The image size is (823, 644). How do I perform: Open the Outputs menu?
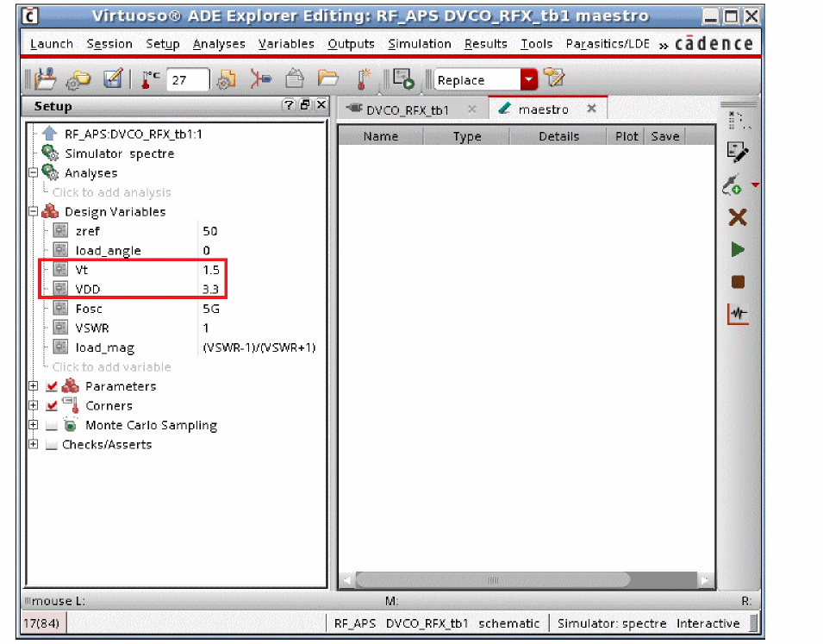coord(351,44)
